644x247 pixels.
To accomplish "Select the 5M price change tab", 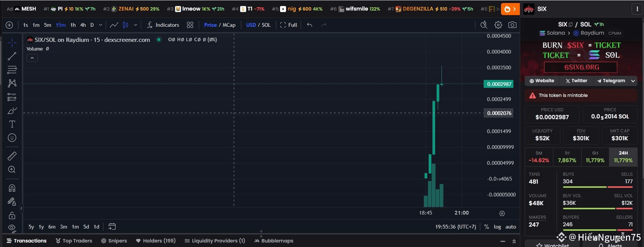I will point(539,156).
